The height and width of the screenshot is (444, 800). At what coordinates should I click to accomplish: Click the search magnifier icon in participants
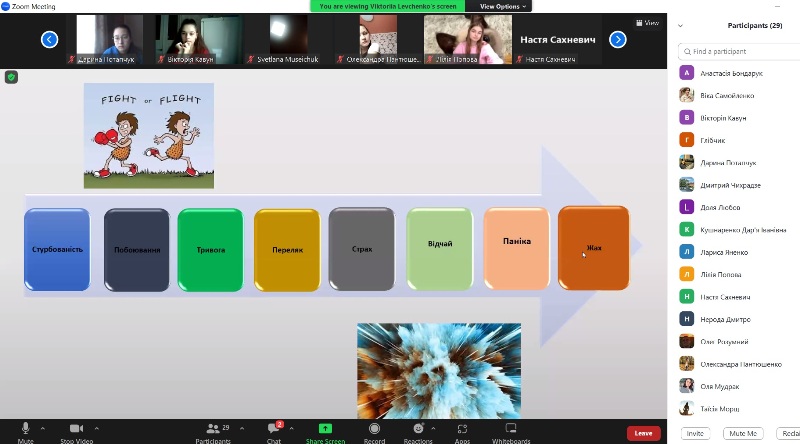point(687,52)
